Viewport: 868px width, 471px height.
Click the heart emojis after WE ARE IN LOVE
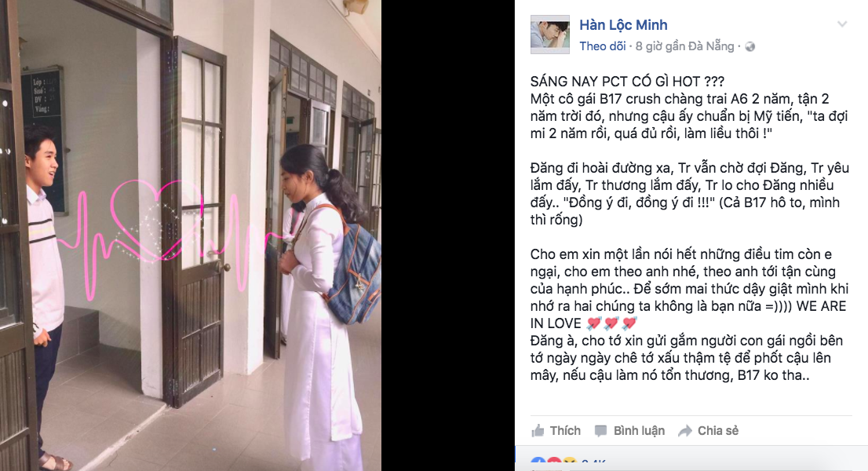pyautogui.click(x=612, y=323)
